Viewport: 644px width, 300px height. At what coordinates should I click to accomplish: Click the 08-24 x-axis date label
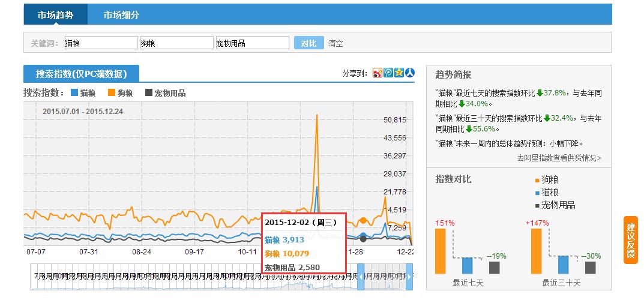[x=142, y=252]
